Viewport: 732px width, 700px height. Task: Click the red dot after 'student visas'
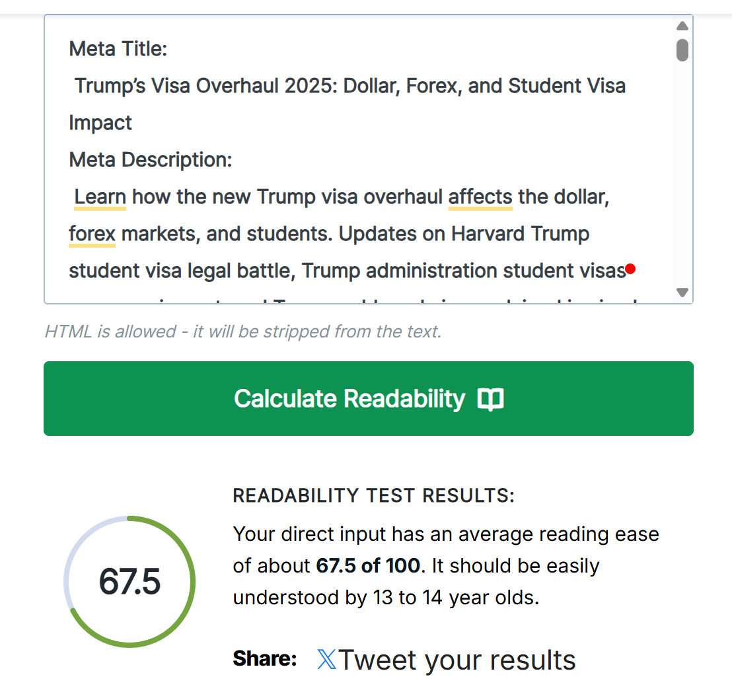click(630, 269)
